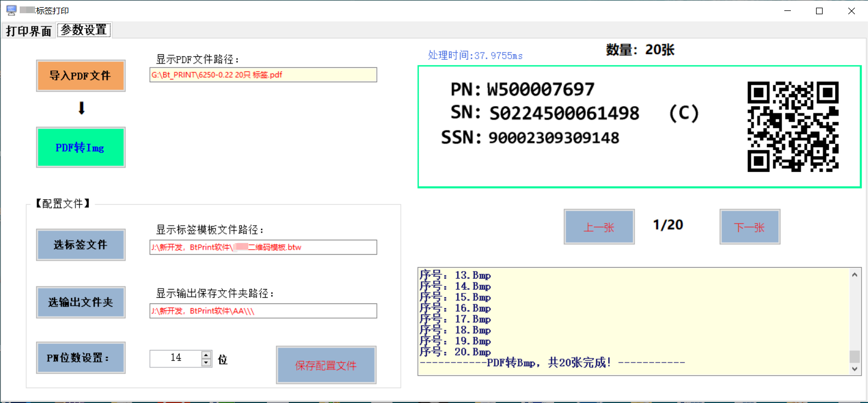Image resolution: width=868 pixels, height=403 pixels.
Task: Click the 显示标签模板文件路径 label
Action: (210, 229)
